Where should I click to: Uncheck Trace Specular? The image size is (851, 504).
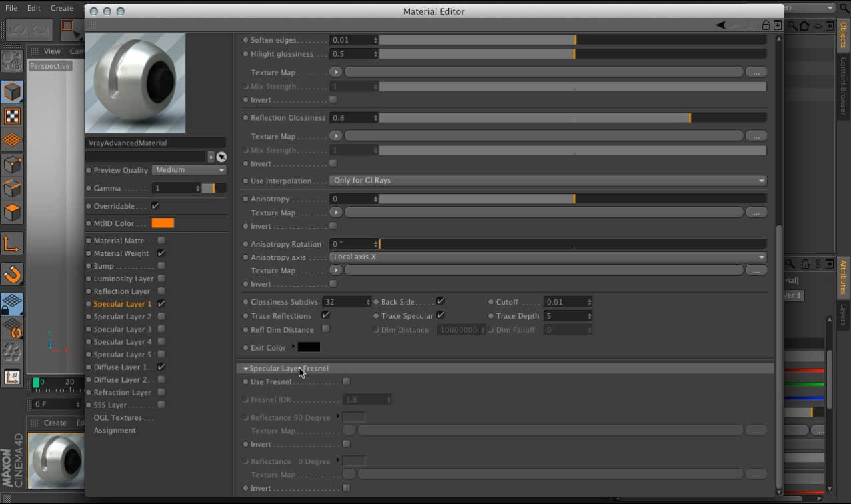coord(440,315)
